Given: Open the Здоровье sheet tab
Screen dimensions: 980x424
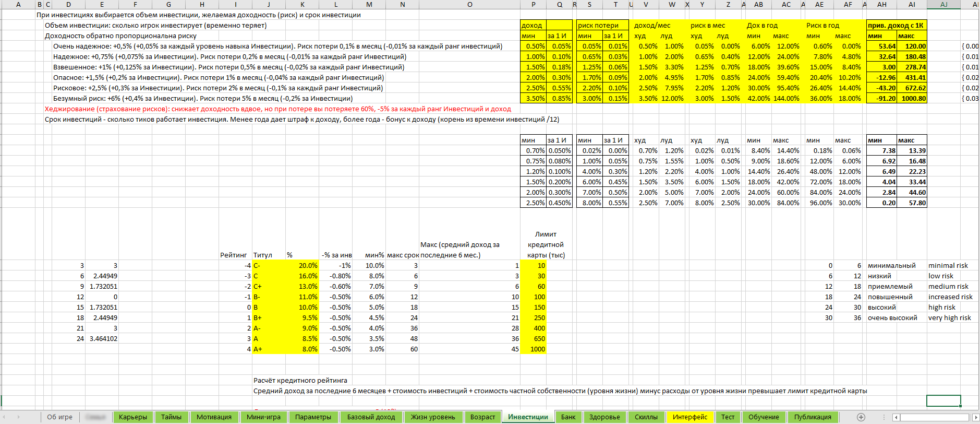Looking at the screenshot, I should (604, 417).
